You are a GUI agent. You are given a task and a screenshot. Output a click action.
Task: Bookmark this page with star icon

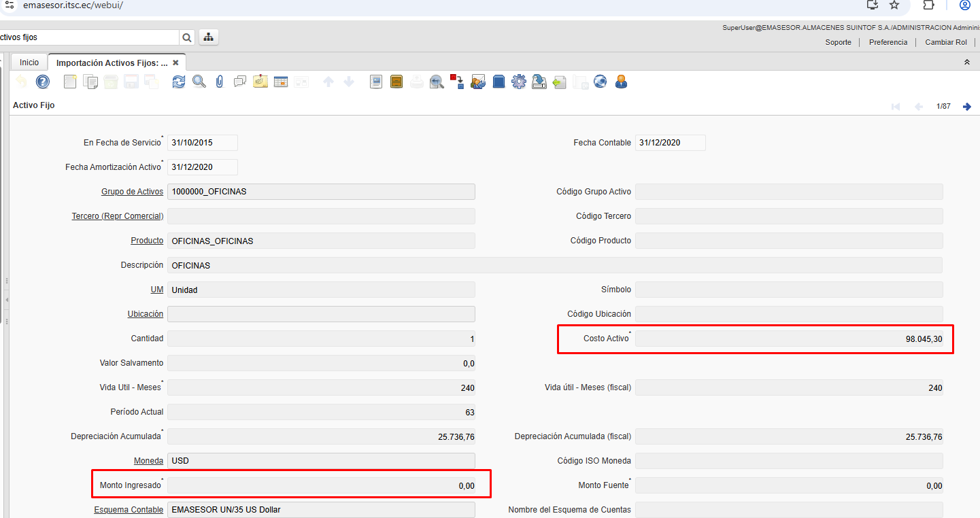(894, 5)
